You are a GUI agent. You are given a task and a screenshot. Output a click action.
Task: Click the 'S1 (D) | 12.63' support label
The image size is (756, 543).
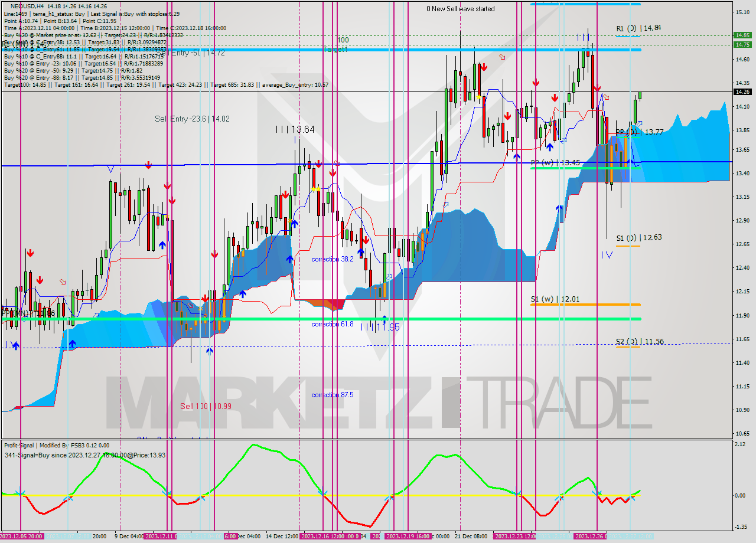click(x=638, y=238)
